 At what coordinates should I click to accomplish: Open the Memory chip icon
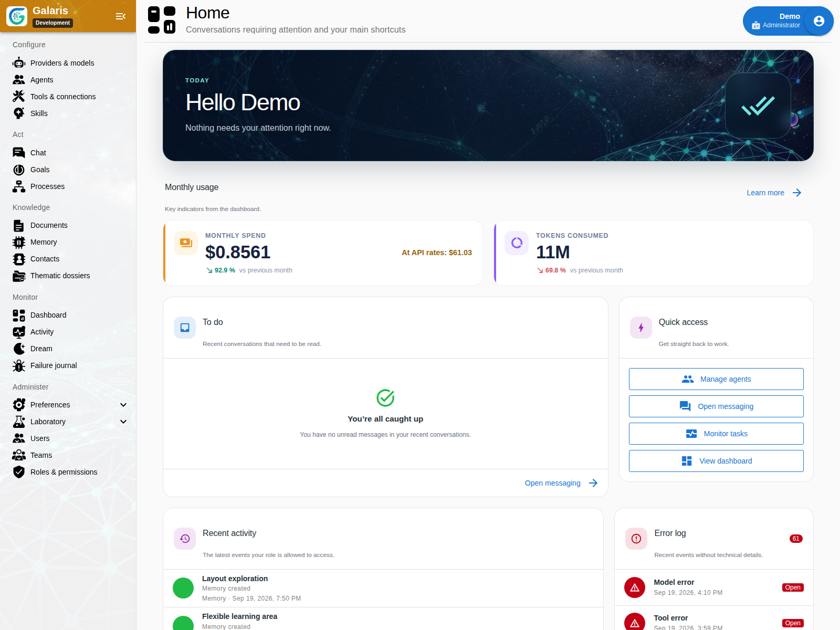tap(19, 242)
